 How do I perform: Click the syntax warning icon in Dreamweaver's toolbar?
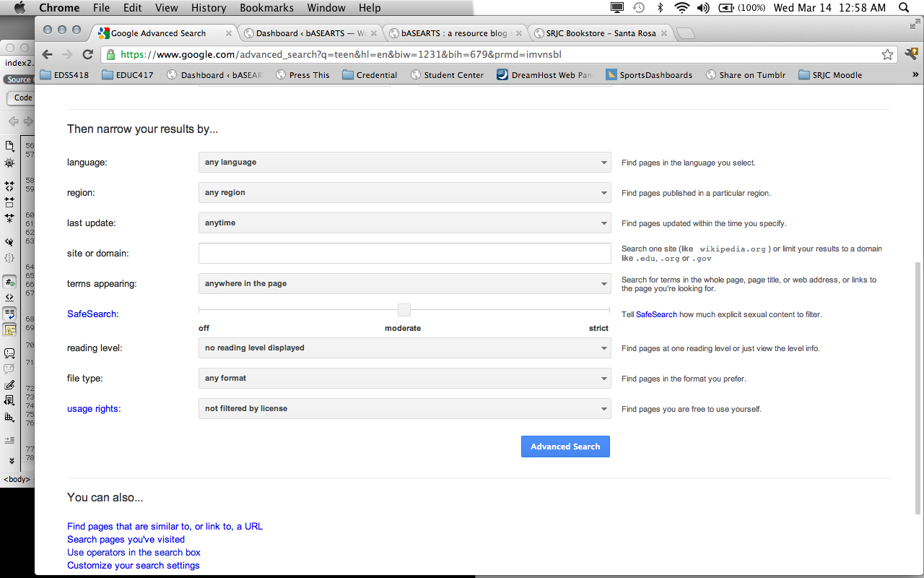tap(9, 329)
